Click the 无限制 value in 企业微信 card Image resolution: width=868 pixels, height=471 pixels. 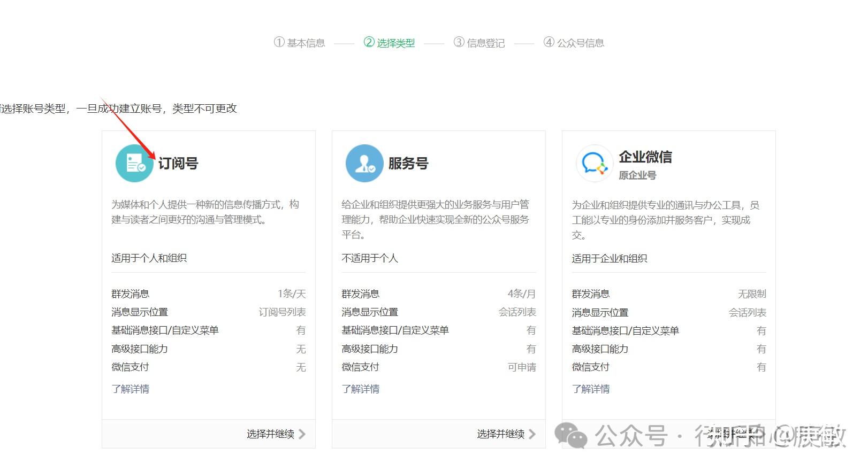click(x=752, y=294)
